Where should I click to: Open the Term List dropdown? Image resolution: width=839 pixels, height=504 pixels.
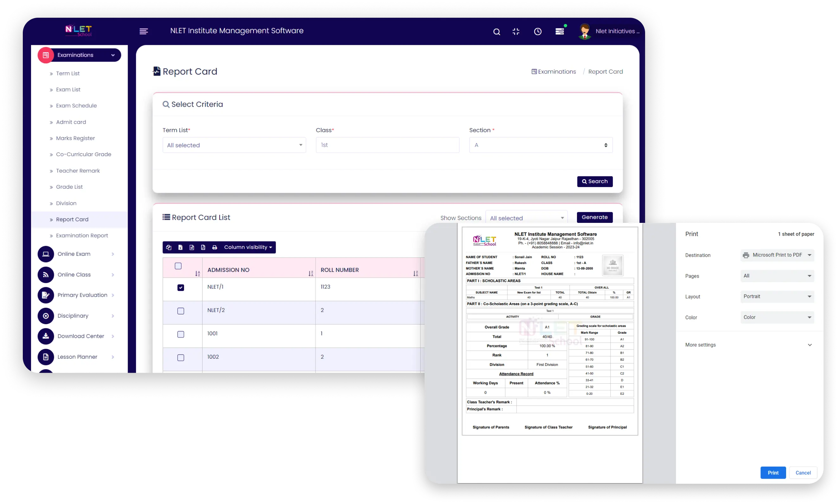click(234, 145)
